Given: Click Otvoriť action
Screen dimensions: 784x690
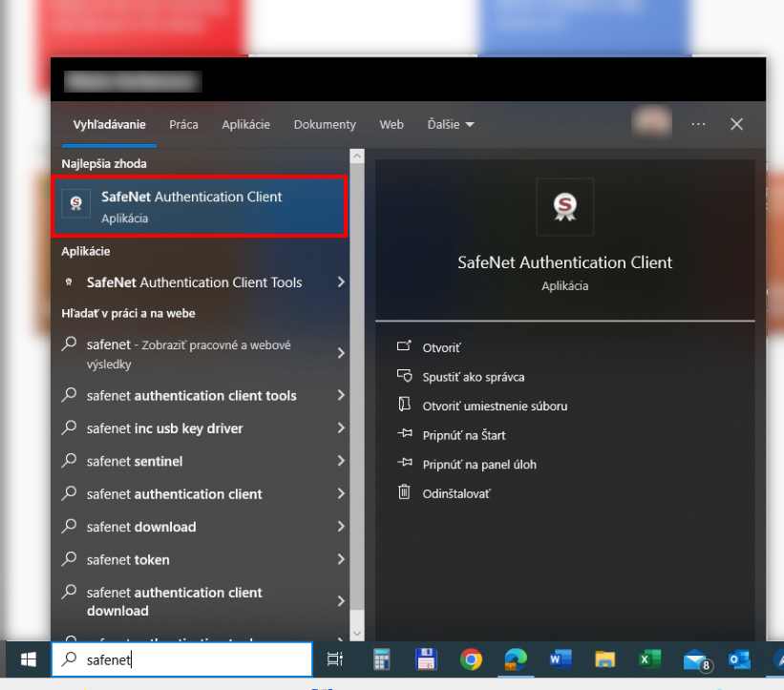Looking at the screenshot, I should pos(441,347).
